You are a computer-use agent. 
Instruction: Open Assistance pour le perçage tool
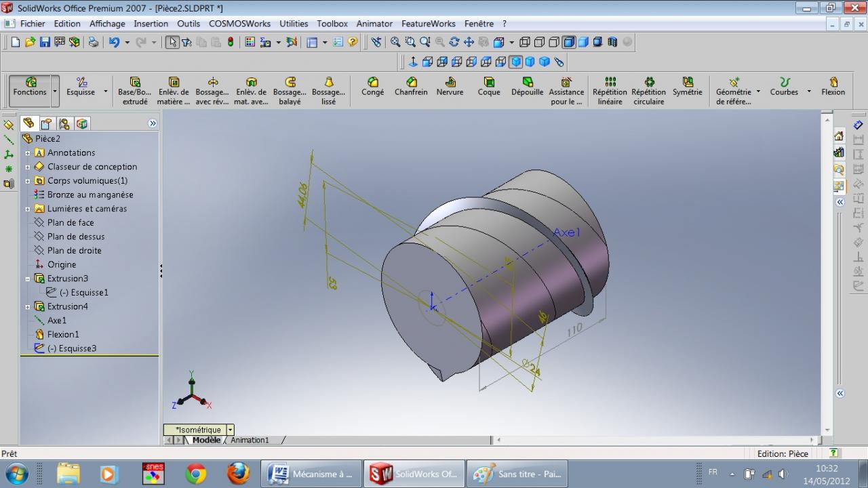coord(566,91)
